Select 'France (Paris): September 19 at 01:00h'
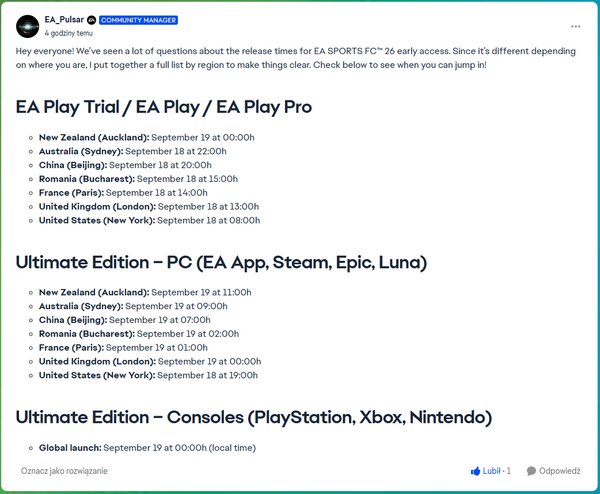 point(123,347)
